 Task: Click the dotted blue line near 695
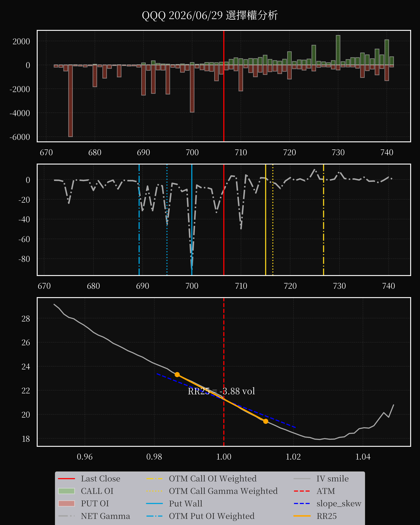pyautogui.click(x=167, y=220)
